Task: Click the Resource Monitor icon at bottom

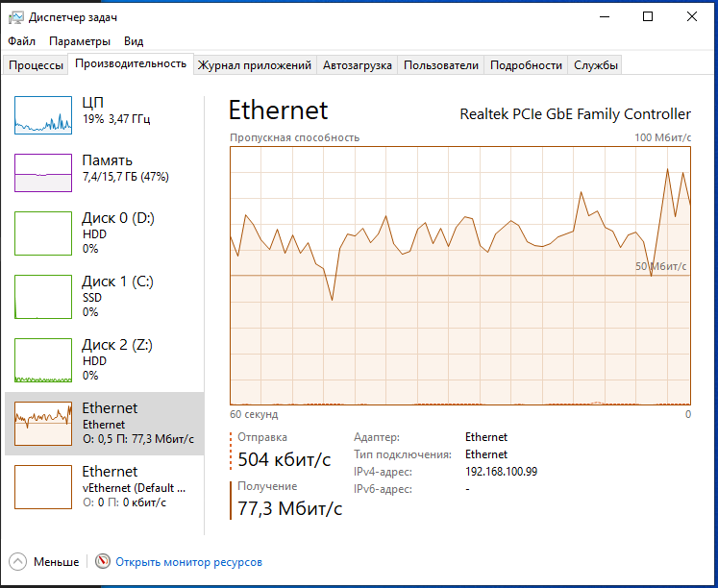Action: (103, 562)
